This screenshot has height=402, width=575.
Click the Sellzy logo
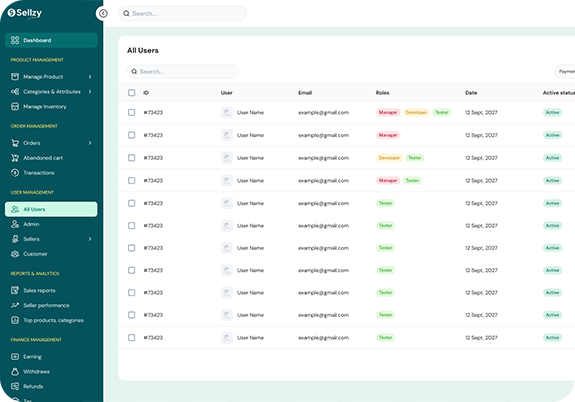[25, 13]
